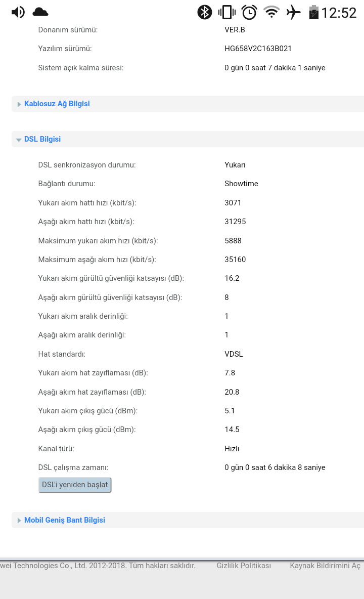Image resolution: width=364 pixels, height=599 pixels.
Task: Click the DSL Bilgisi section title
Action: (42, 139)
